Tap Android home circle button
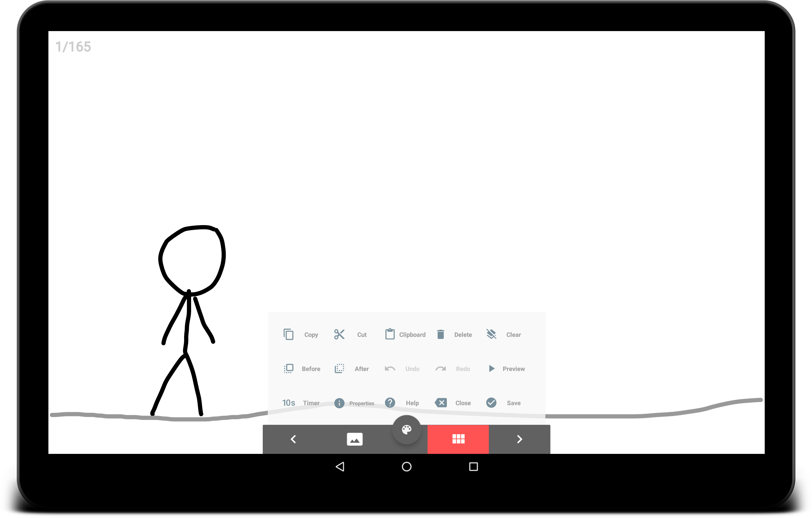Viewport: 812px width, 518px height. (x=407, y=467)
